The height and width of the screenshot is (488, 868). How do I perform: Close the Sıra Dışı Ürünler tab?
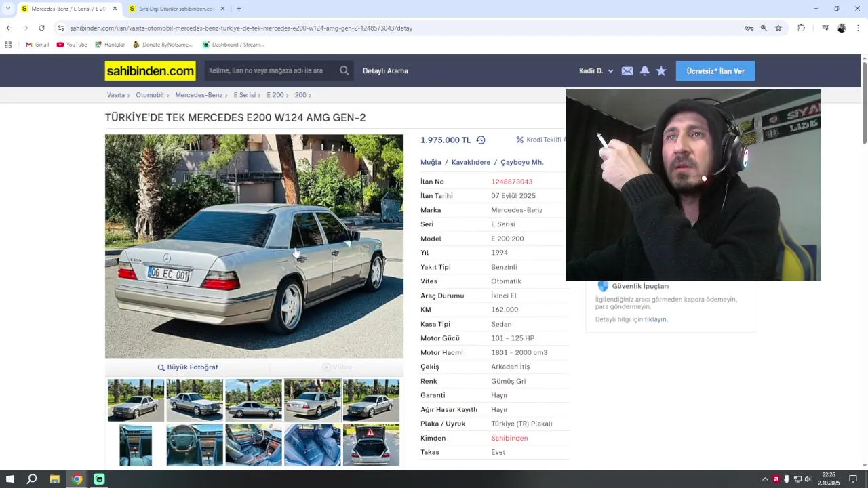click(x=222, y=9)
